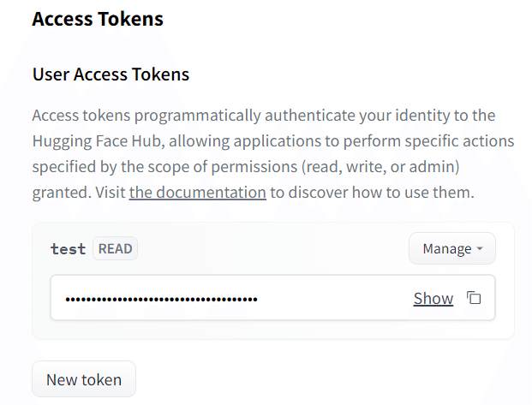The width and height of the screenshot is (532, 405).
Task: Click the text read, write, or admin
Action: pos(380,167)
